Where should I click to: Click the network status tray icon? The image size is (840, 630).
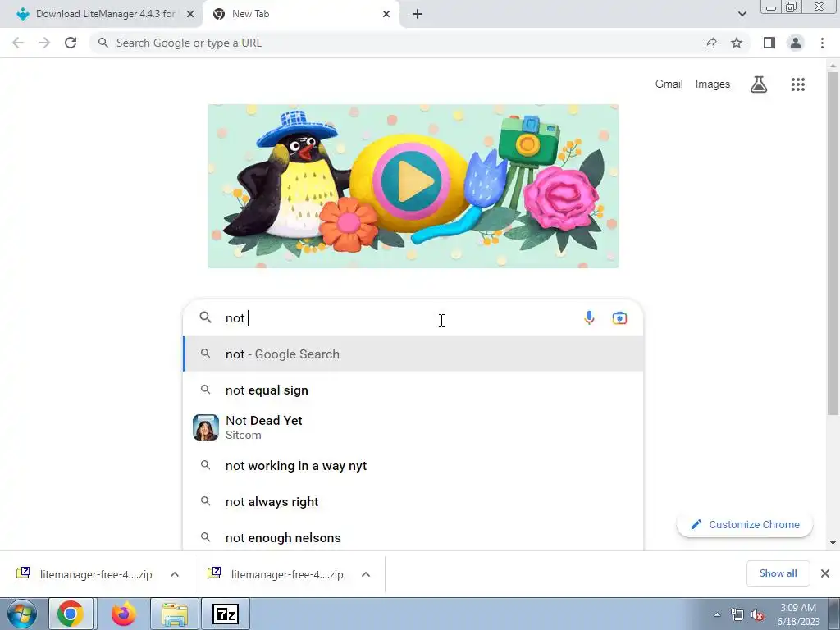(x=737, y=615)
